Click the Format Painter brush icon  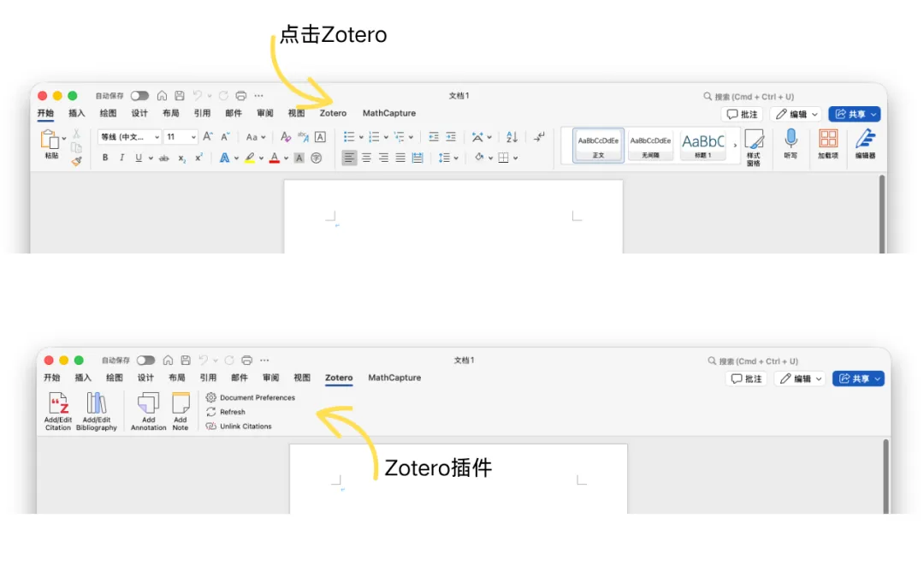(77, 161)
